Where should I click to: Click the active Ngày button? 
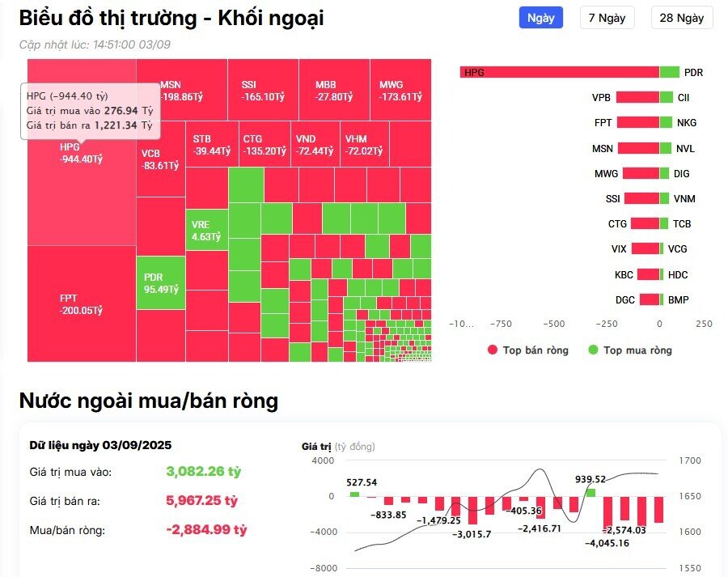pos(540,18)
